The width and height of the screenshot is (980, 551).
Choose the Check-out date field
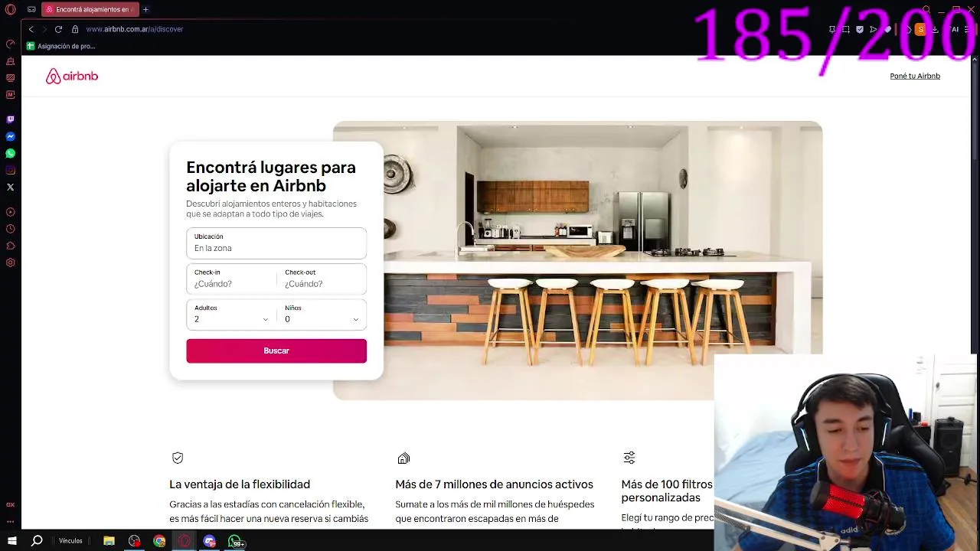[322, 279]
